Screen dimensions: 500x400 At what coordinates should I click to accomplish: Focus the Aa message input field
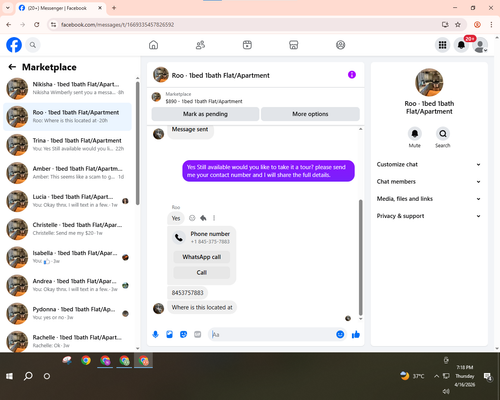click(x=272, y=334)
